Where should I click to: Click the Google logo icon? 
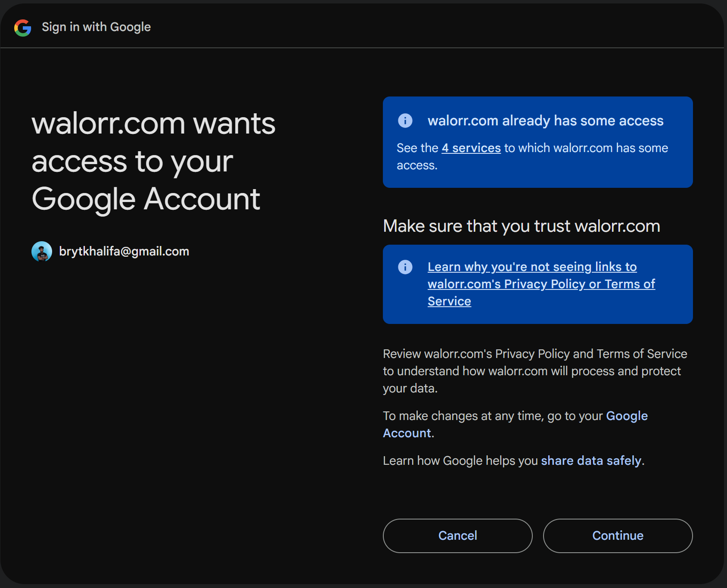coord(23,28)
